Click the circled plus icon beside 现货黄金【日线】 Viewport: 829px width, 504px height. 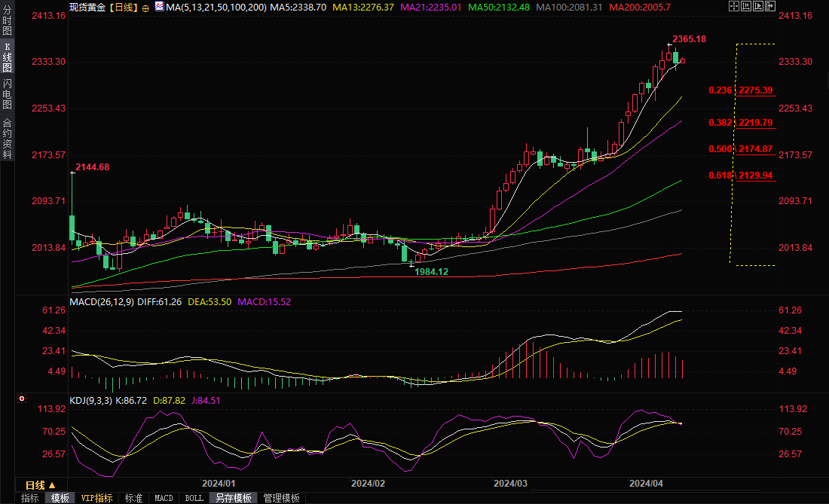click(x=145, y=7)
